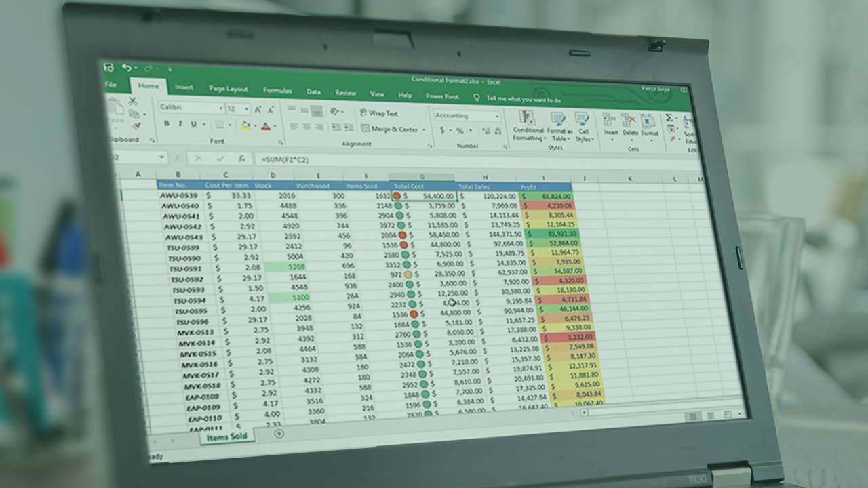Select the Items Sold sheet tab
The height and width of the screenshot is (488, 868).
coord(226,436)
